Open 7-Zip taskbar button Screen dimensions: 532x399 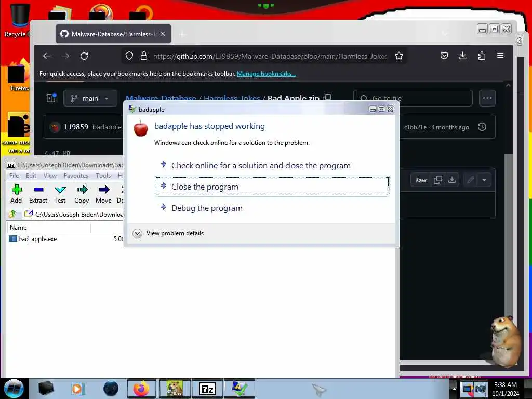207,389
